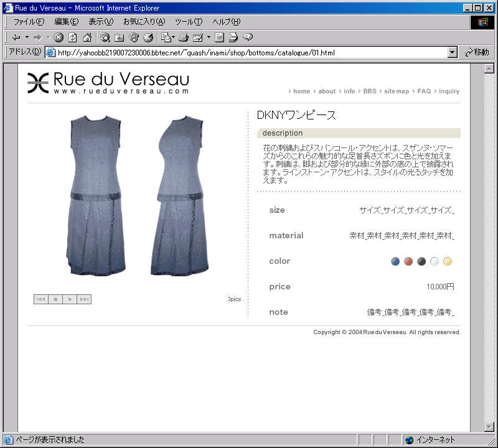Follow the home navigation link
Image resolution: width=498 pixels, height=448 pixels.
301,91
